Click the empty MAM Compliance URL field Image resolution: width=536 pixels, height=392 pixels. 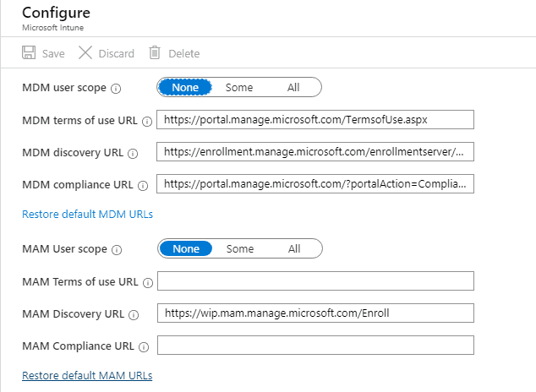(315, 345)
